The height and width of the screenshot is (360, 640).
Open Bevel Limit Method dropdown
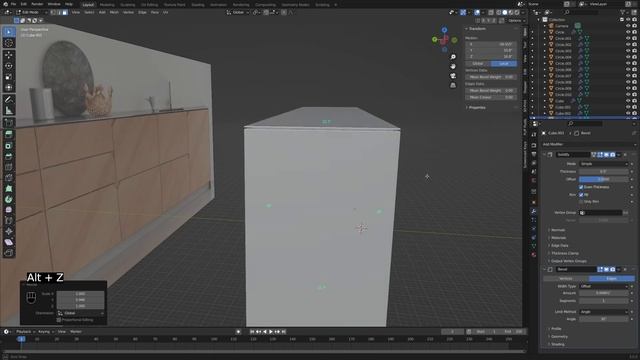point(603,312)
